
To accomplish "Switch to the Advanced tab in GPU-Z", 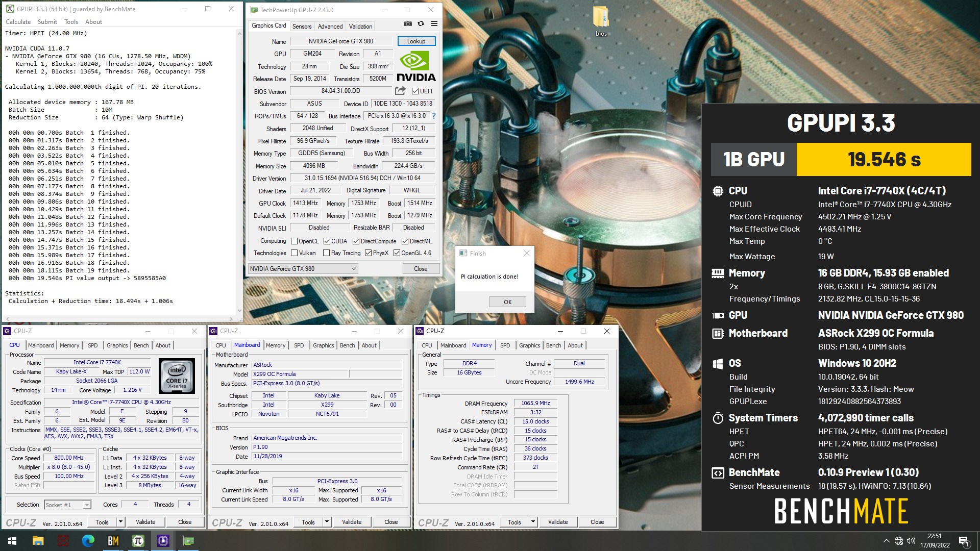I will point(330,27).
